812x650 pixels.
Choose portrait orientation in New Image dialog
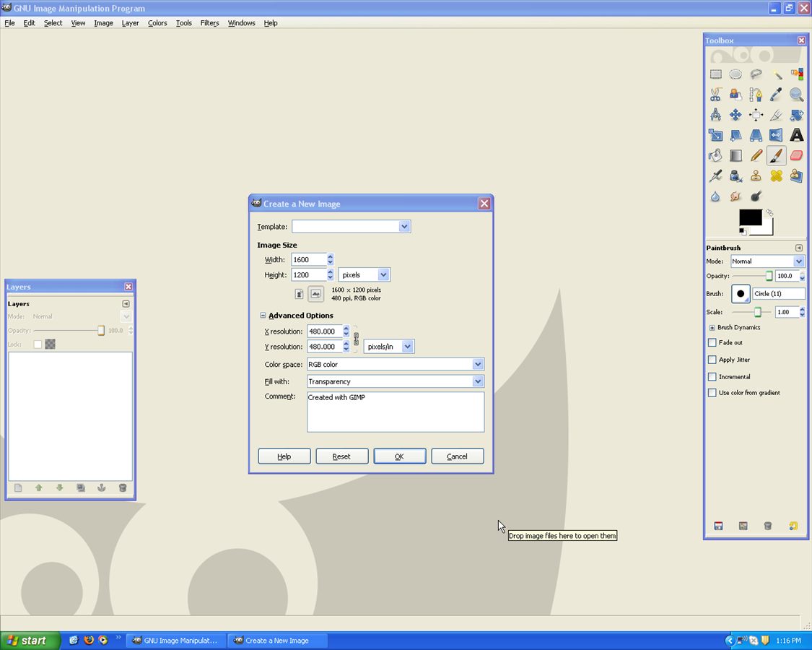(299, 294)
